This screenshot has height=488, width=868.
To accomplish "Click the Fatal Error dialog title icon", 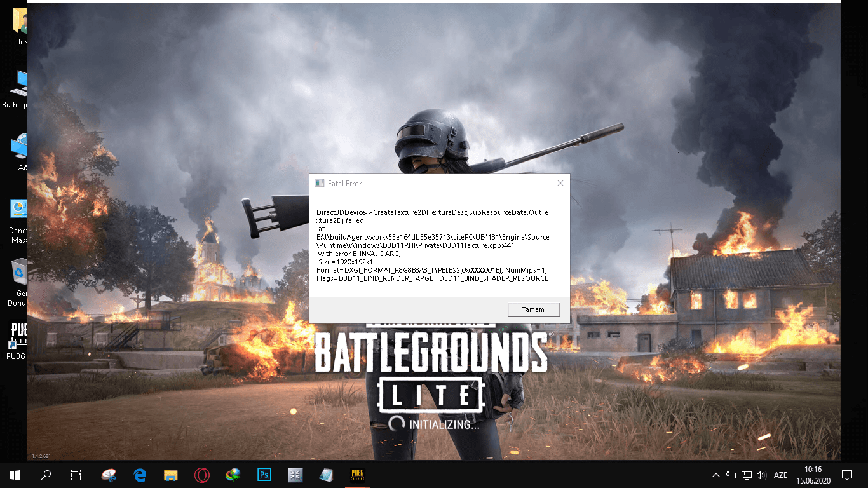I will pyautogui.click(x=320, y=183).
